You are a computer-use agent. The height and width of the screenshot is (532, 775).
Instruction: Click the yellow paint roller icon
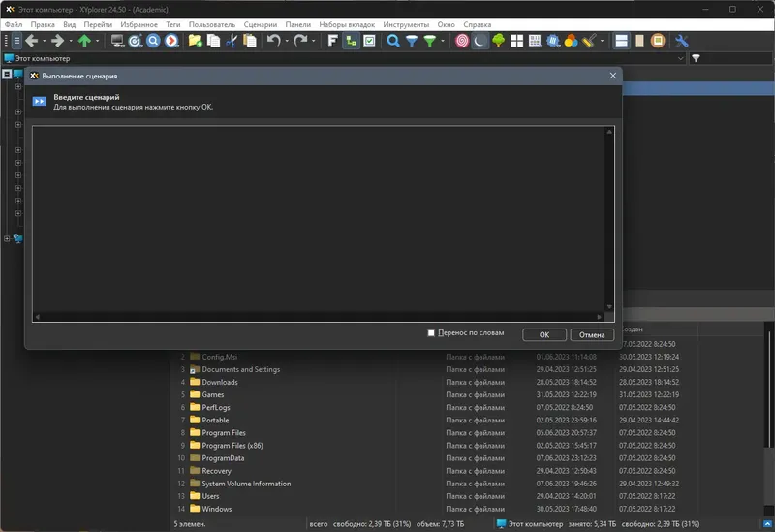[589, 41]
